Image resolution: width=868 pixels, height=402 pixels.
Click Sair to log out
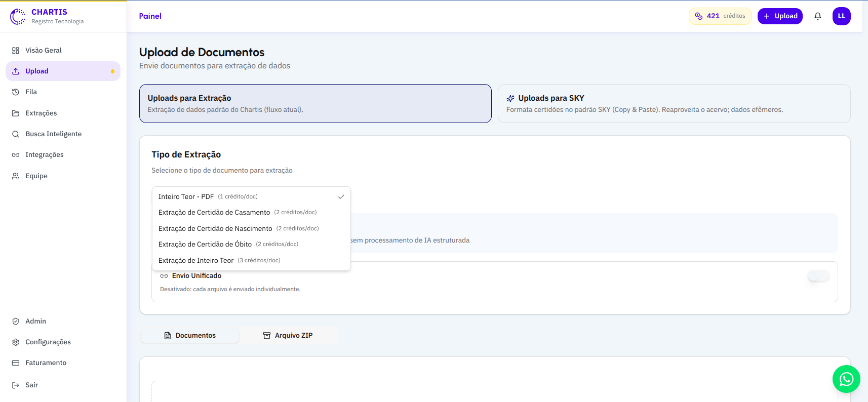click(63, 385)
